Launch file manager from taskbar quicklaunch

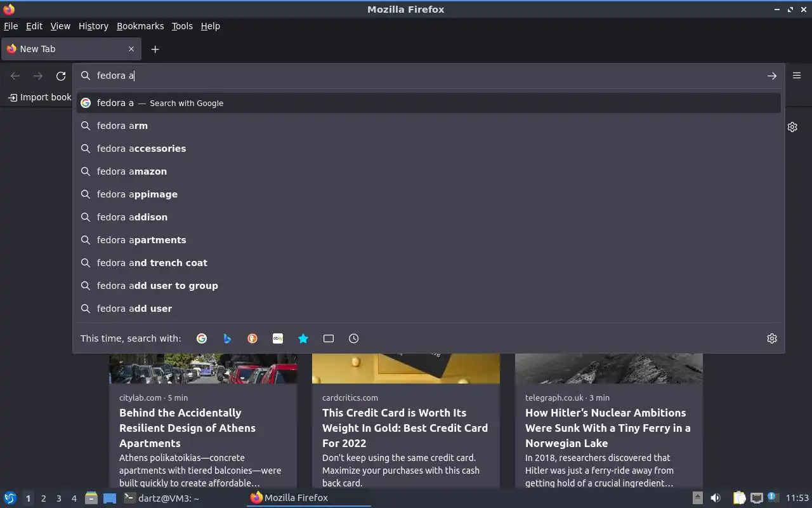[x=91, y=498]
